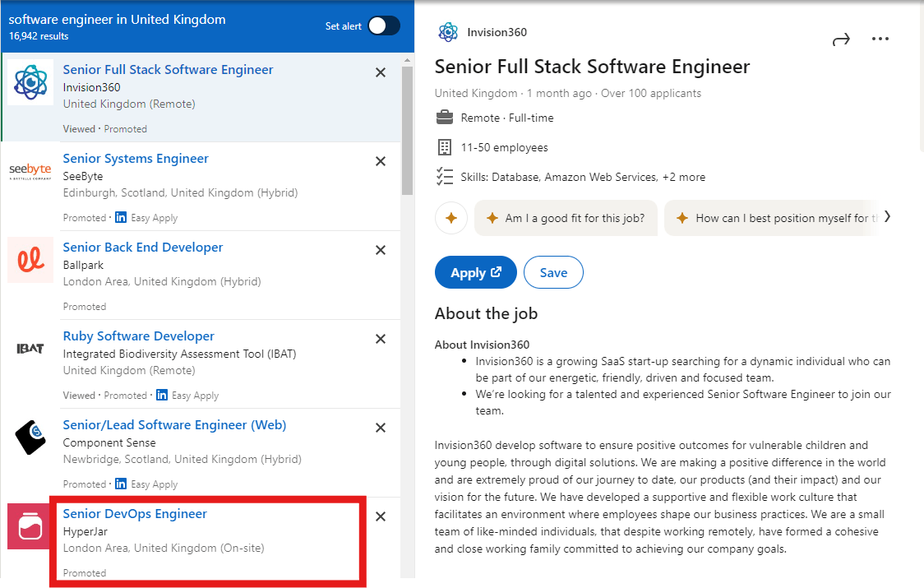Ask 'Am I a good fit for this job?'
Screen dimensions: 924x588
[x=566, y=218]
